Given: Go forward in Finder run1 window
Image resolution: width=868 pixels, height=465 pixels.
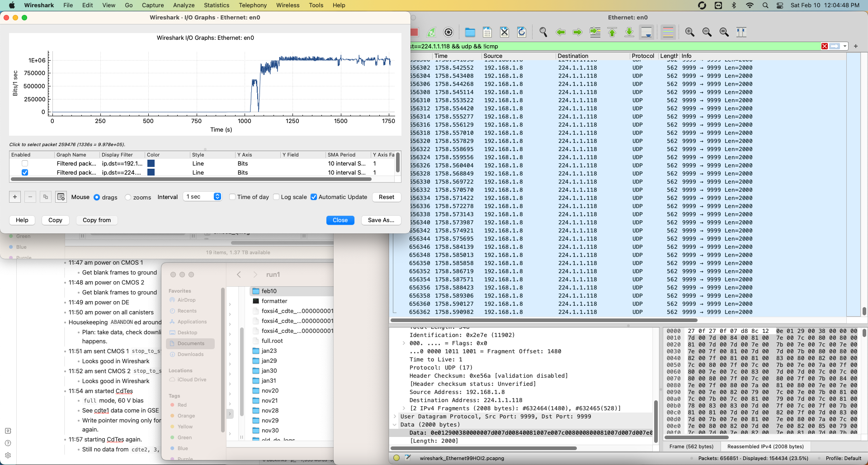Looking at the screenshot, I should coord(255,275).
